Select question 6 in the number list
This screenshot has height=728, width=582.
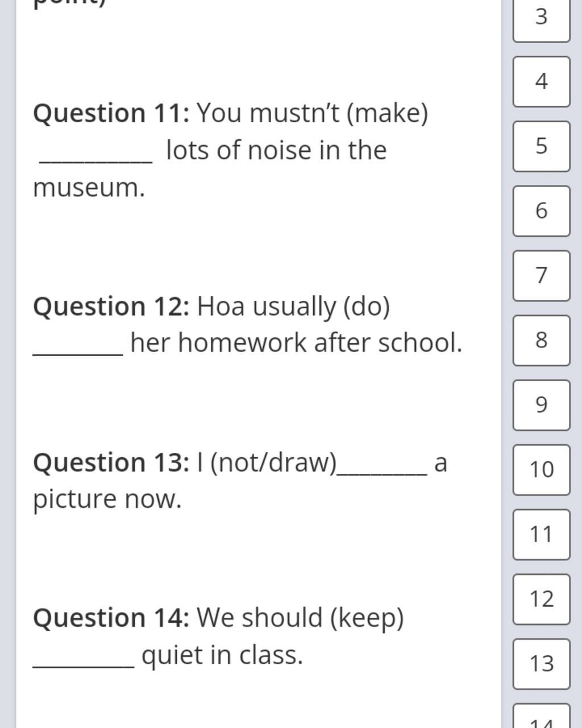click(x=541, y=211)
